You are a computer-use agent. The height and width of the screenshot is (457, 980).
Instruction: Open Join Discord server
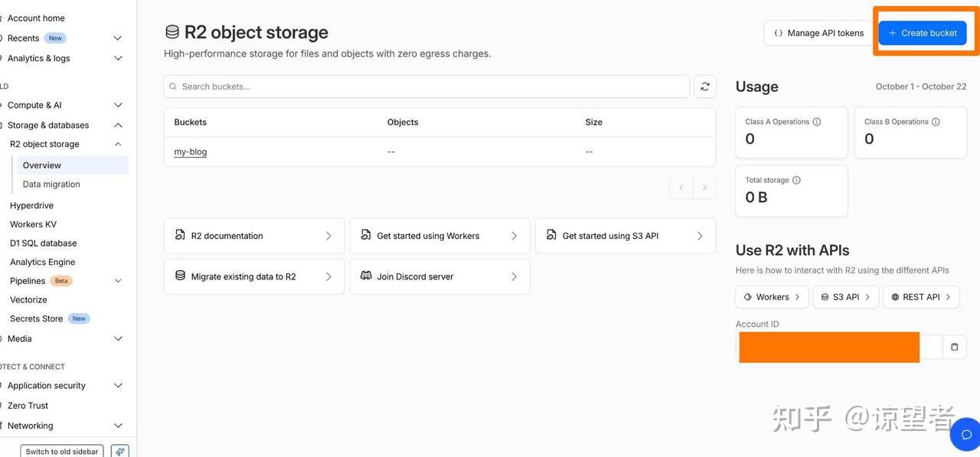439,275
